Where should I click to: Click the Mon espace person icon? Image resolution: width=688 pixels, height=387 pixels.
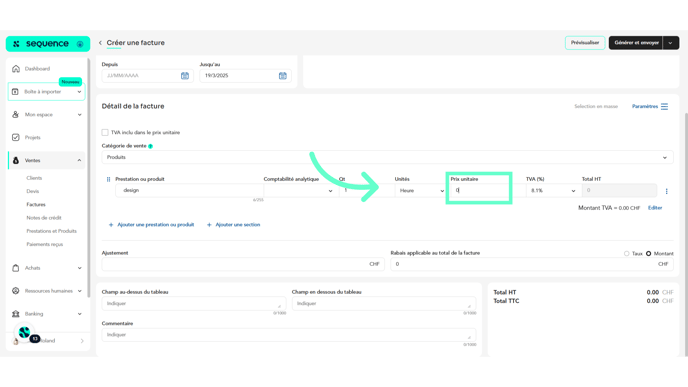(15, 115)
